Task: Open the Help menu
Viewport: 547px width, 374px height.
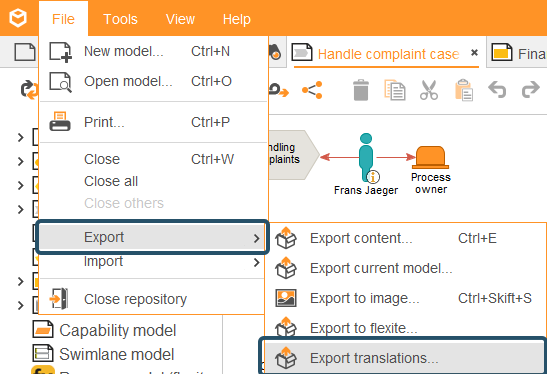Action: pos(237,19)
